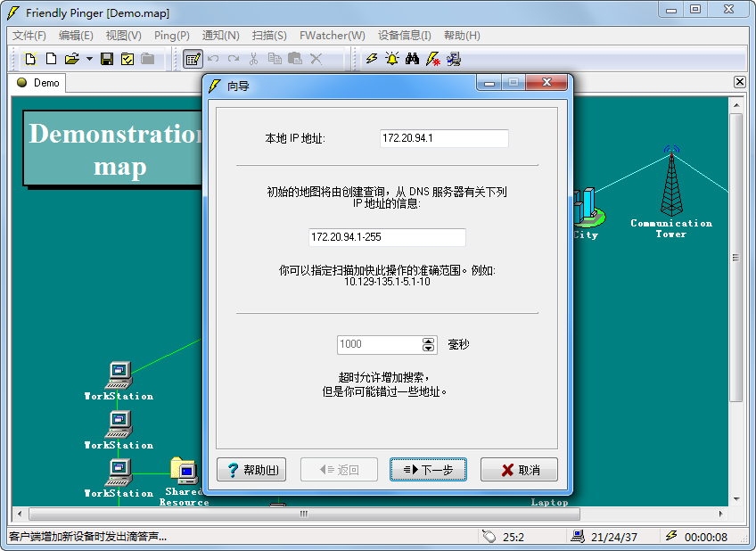Viewport: 756px width, 551px height.
Task: Click the open folder toolbar icon
Action: [72, 59]
